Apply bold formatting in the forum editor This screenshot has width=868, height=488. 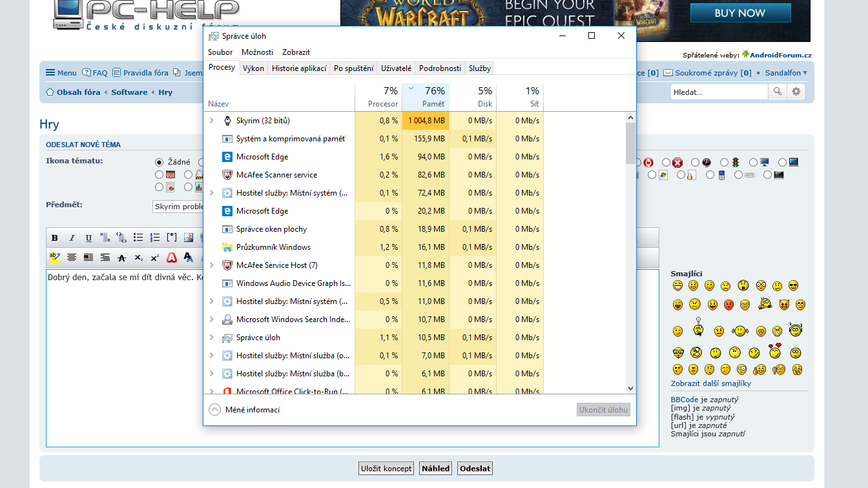55,238
